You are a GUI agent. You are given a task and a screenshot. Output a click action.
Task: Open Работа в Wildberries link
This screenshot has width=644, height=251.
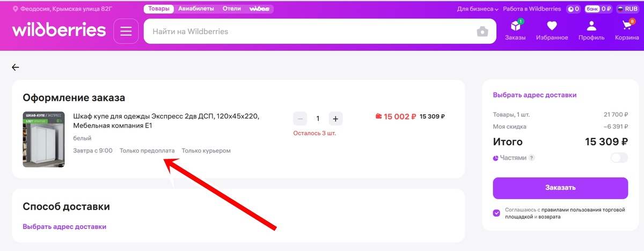coord(532,9)
